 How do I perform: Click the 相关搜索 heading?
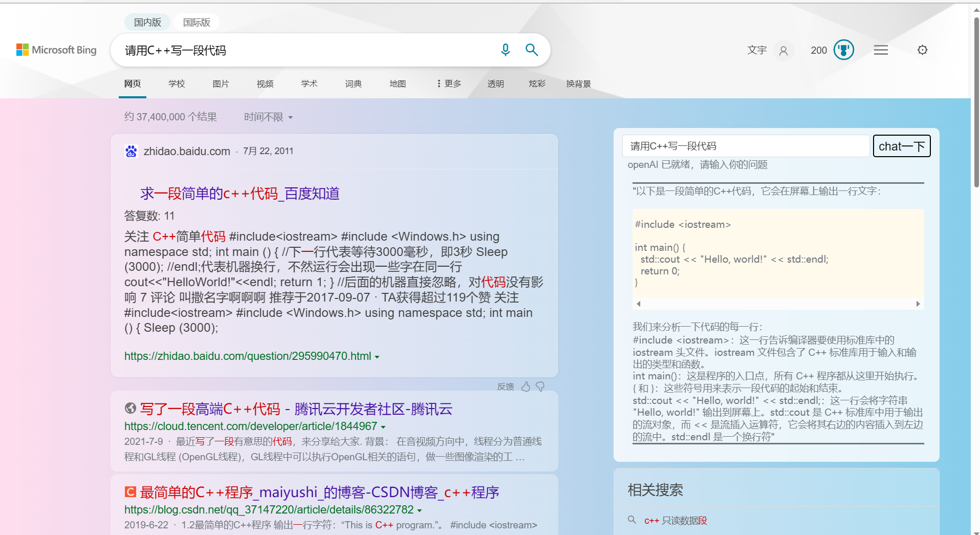pos(655,490)
